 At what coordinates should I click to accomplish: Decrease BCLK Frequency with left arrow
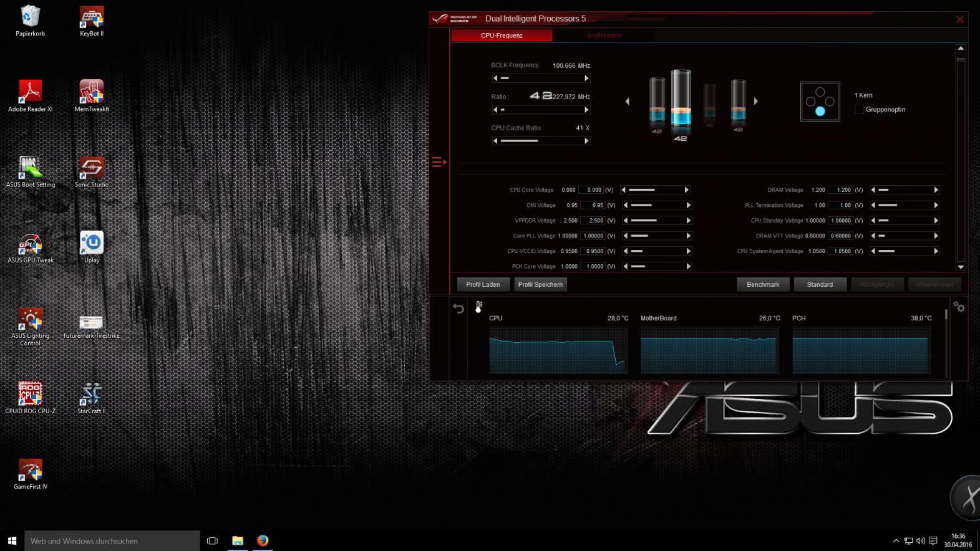495,78
